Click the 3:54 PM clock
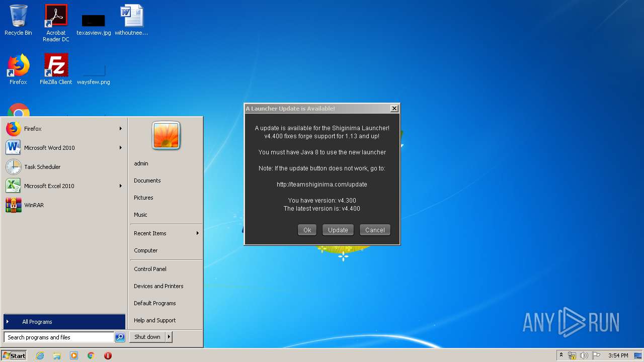 618,355
